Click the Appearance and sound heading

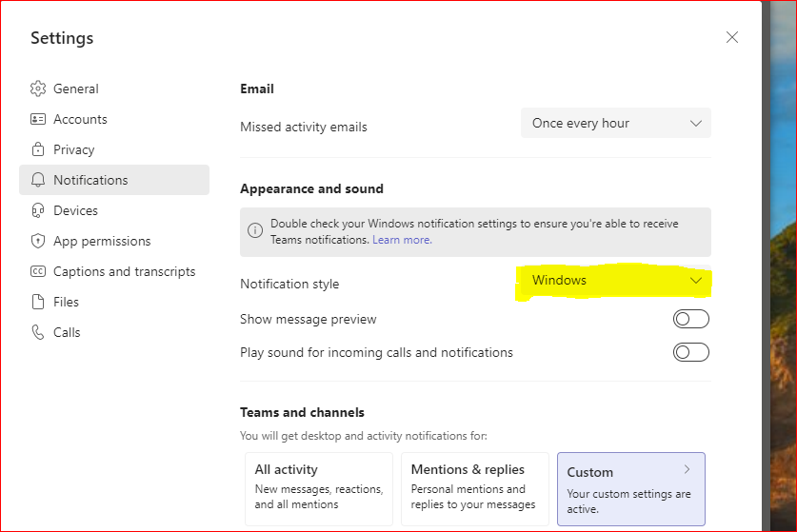click(311, 189)
